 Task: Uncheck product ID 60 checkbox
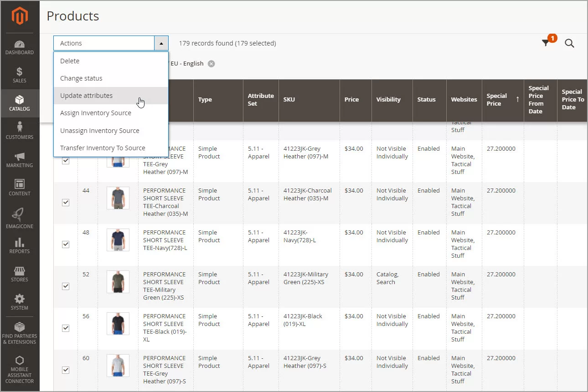click(x=66, y=370)
